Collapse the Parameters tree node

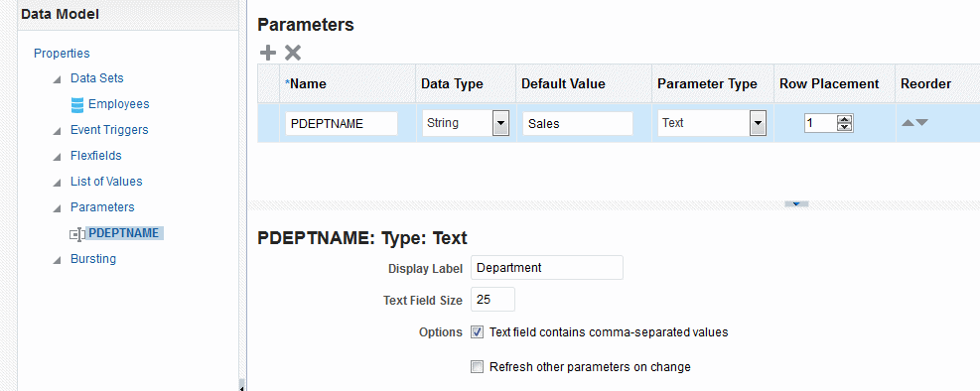pyautogui.click(x=58, y=208)
